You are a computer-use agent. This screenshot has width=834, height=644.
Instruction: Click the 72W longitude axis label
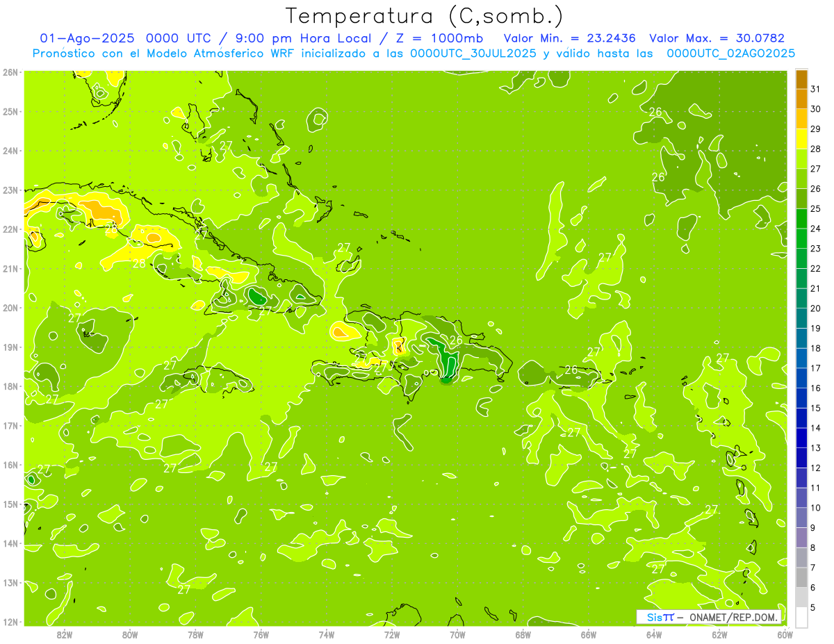[392, 634]
